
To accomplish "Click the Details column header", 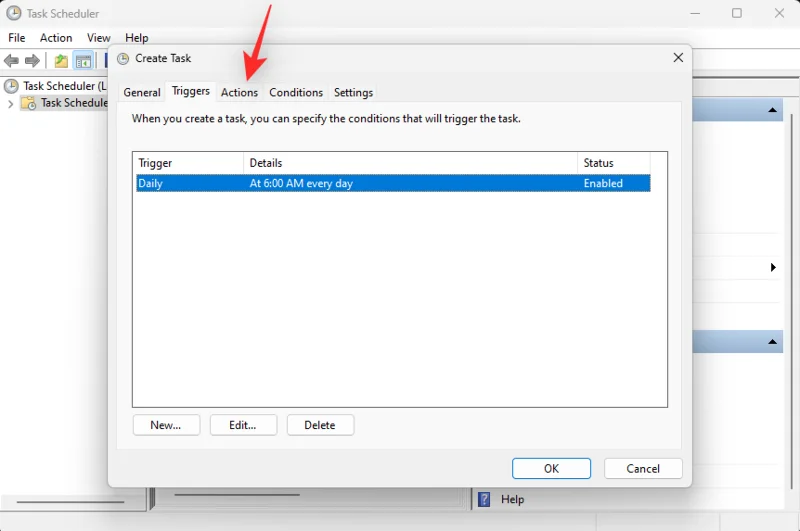I will coord(410,163).
